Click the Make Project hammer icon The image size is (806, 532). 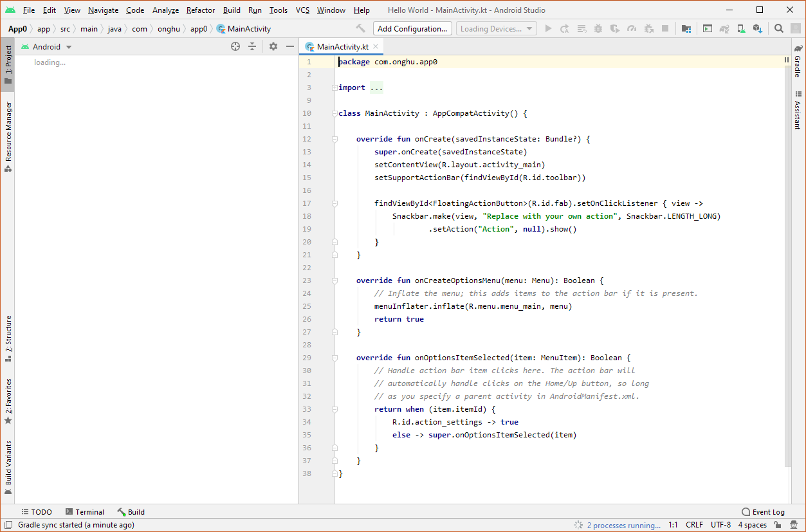click(360, 29)
